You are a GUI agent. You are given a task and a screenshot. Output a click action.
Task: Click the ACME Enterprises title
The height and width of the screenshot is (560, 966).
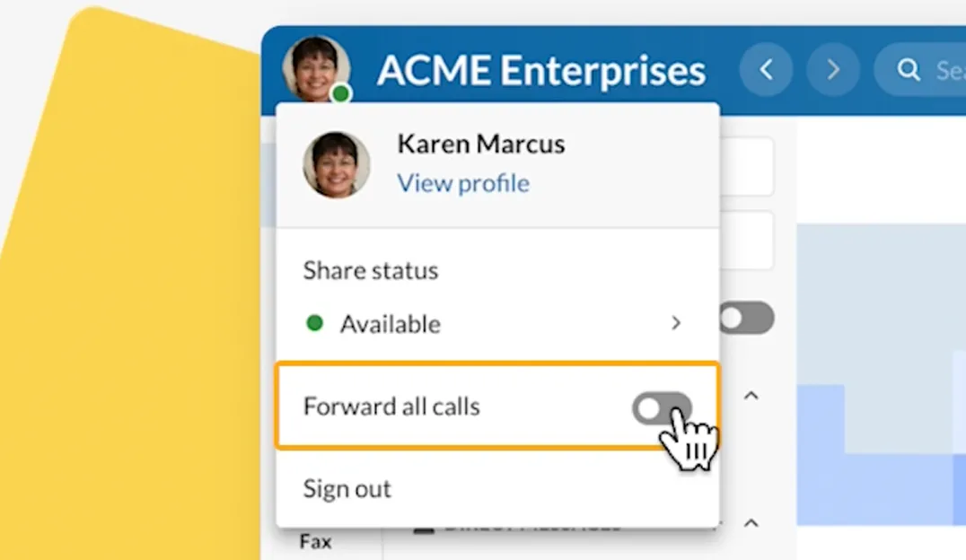(x=541, y=70)
